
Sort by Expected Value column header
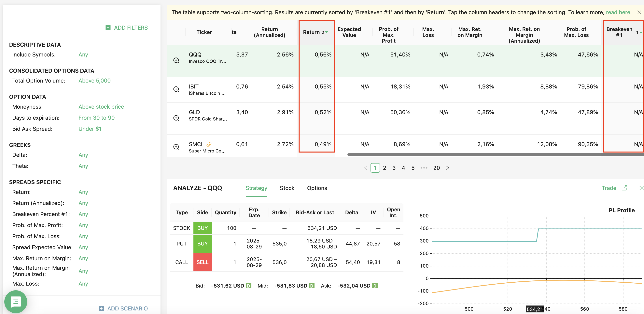pyautogui.click(x=349, y=32)
